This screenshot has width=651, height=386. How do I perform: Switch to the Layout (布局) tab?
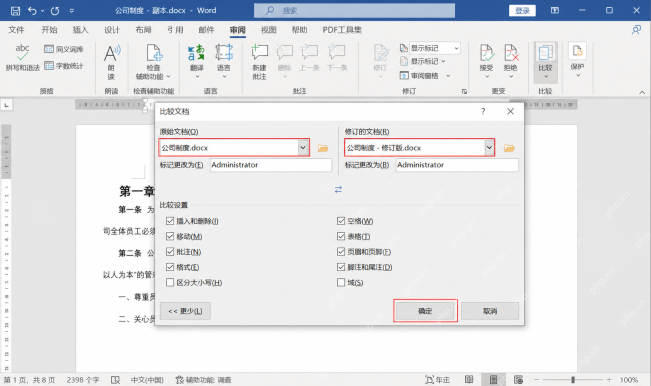click(143, 30)
